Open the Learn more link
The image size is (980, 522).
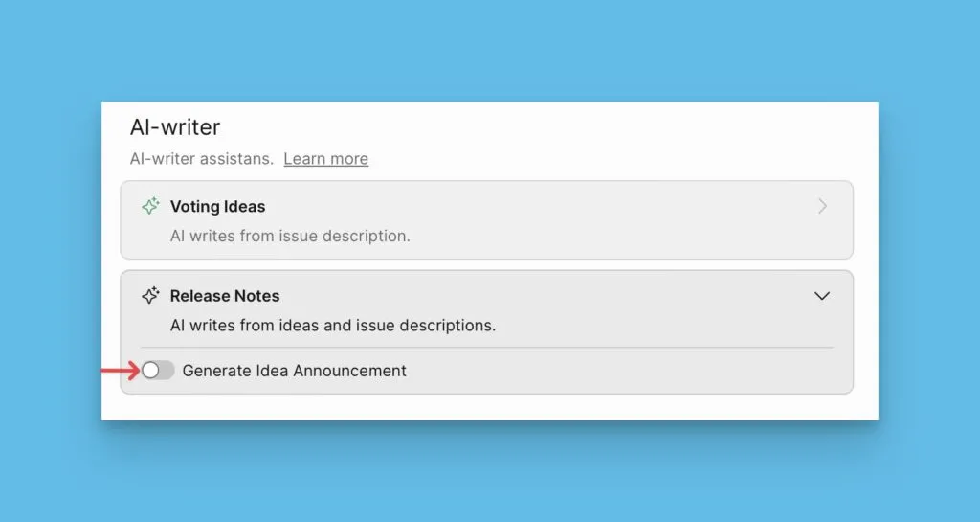(x=325, y=159)
